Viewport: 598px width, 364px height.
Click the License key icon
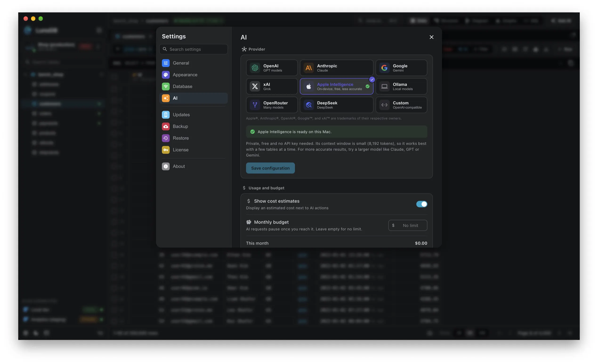166,150
